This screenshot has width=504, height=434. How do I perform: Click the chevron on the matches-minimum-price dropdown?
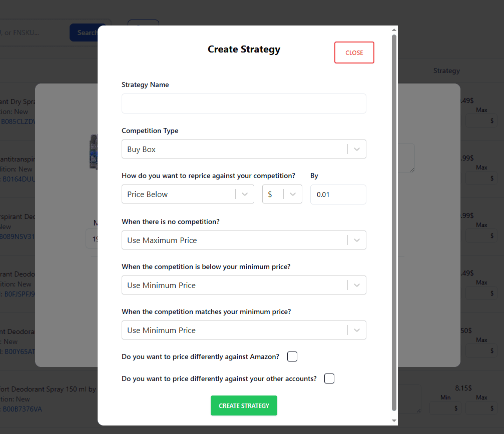356,330
